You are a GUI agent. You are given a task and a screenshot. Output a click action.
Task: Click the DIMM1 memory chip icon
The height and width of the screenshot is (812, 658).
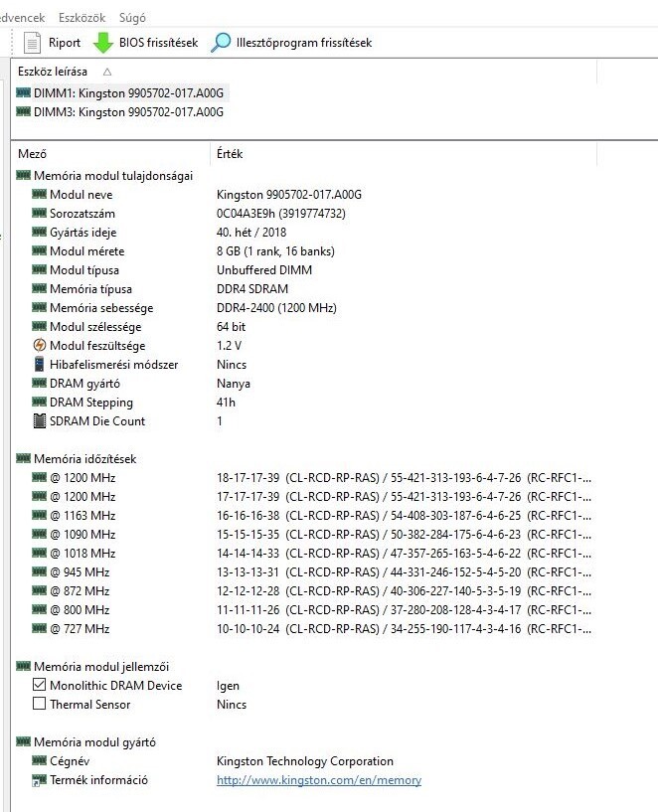[23, 92]
